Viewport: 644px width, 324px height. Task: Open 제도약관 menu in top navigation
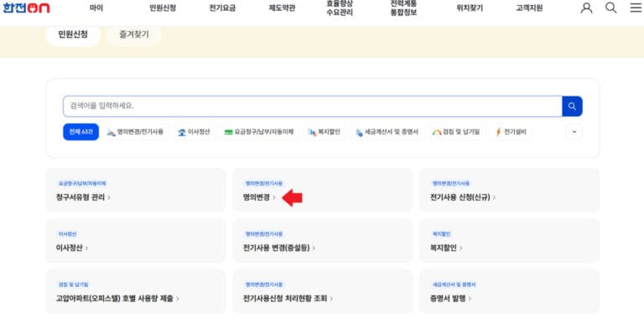282,8
